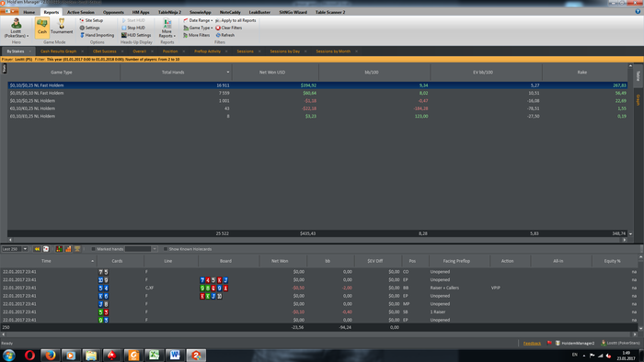Open More Filters
Image resolution: width=644 pixels, height=362 pixels.
pyautogui.click(x=196, y=35)
